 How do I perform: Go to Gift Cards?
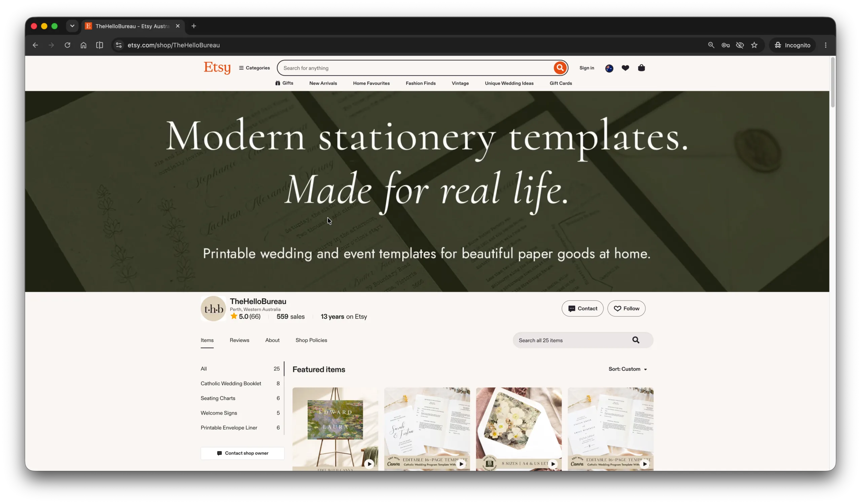561,83
